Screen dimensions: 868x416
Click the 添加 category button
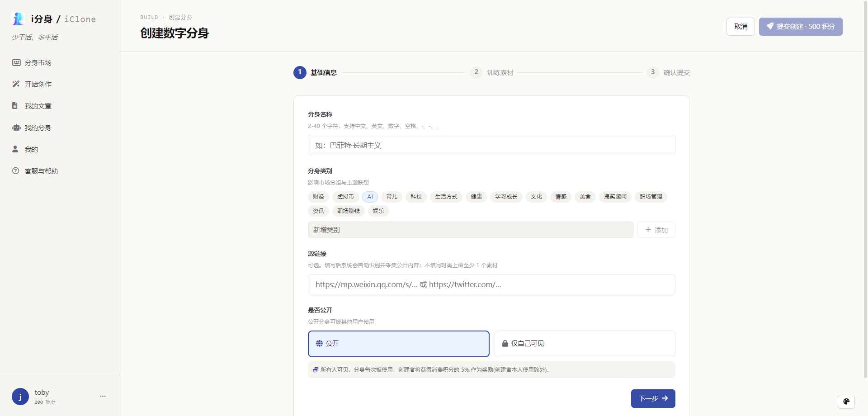[x=656, y=230]
